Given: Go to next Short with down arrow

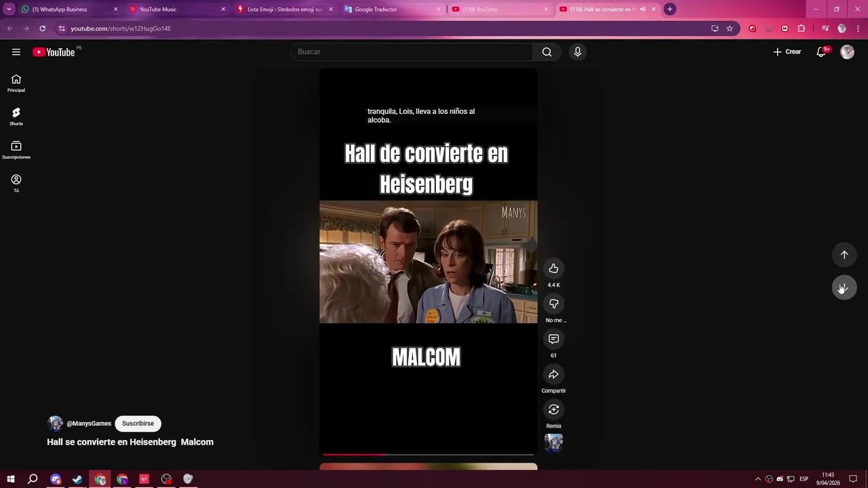Looking at the screenshot, I should pos(844,288).
